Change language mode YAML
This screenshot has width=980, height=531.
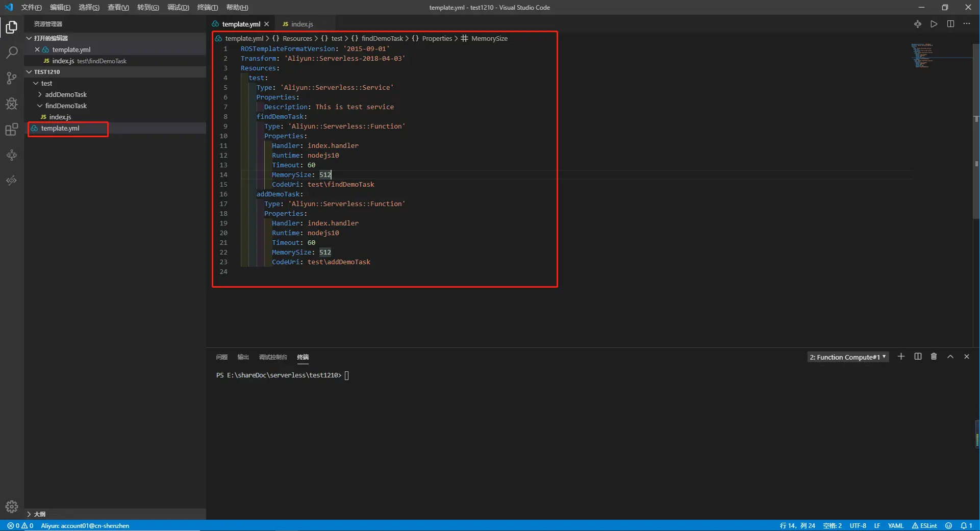click(896, 525)
